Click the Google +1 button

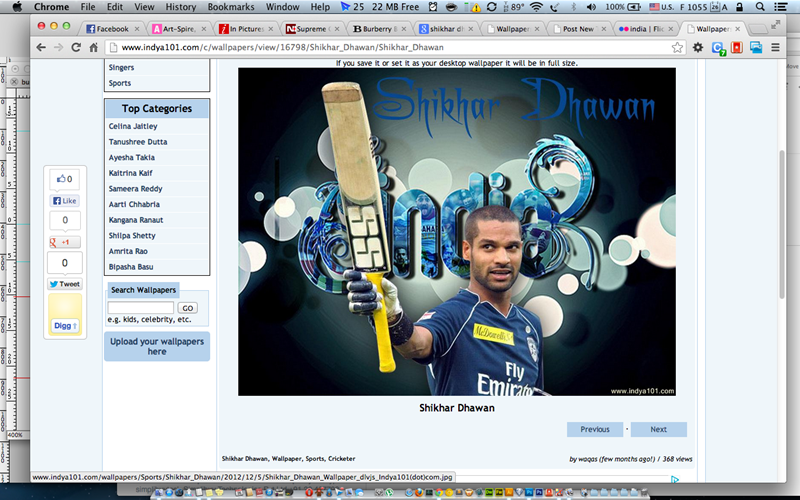point(65,242)
